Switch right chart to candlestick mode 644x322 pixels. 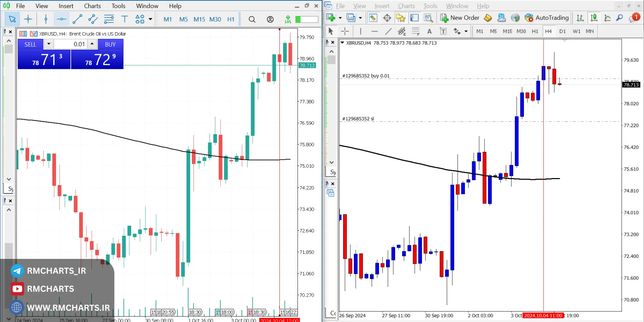(x=594, y=18)
